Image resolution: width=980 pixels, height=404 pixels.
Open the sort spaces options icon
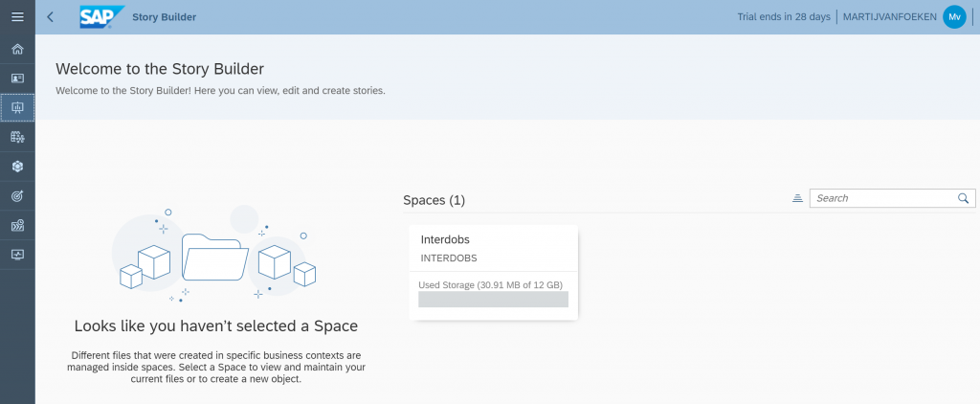coord(797,198)
